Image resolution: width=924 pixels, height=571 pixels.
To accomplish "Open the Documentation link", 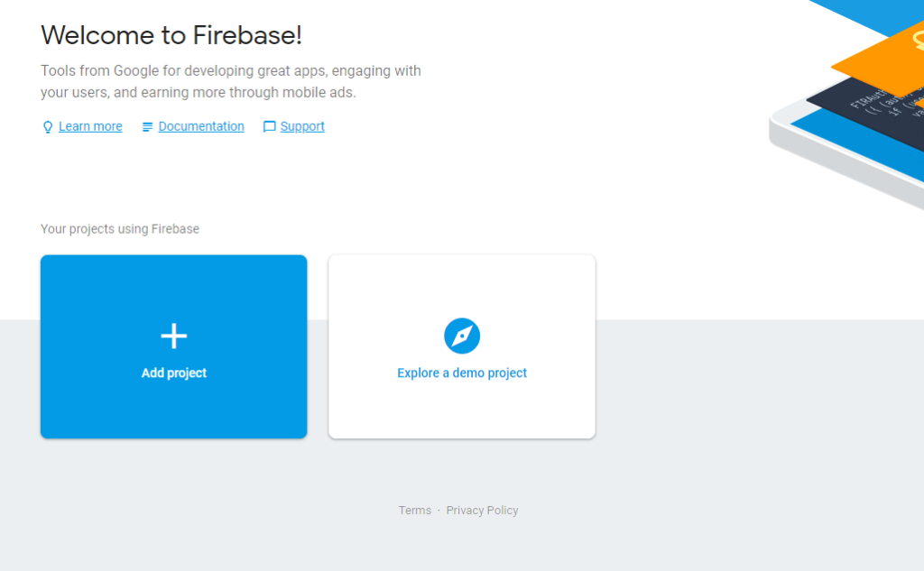I will [x=200, y=126].
